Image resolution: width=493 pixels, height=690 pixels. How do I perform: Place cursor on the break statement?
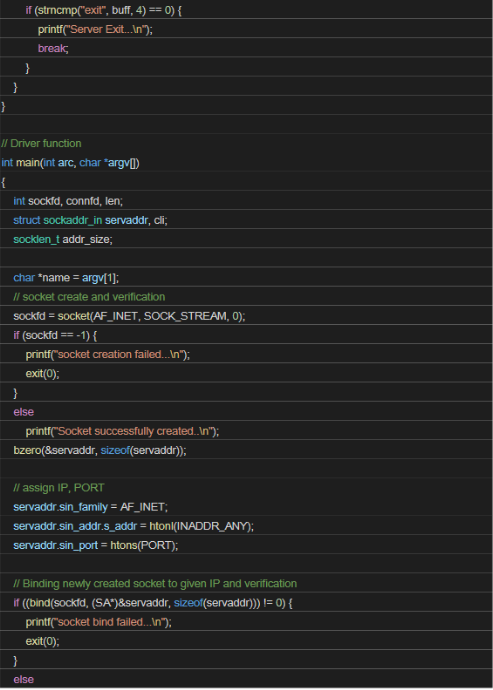[x=53, y=48]
